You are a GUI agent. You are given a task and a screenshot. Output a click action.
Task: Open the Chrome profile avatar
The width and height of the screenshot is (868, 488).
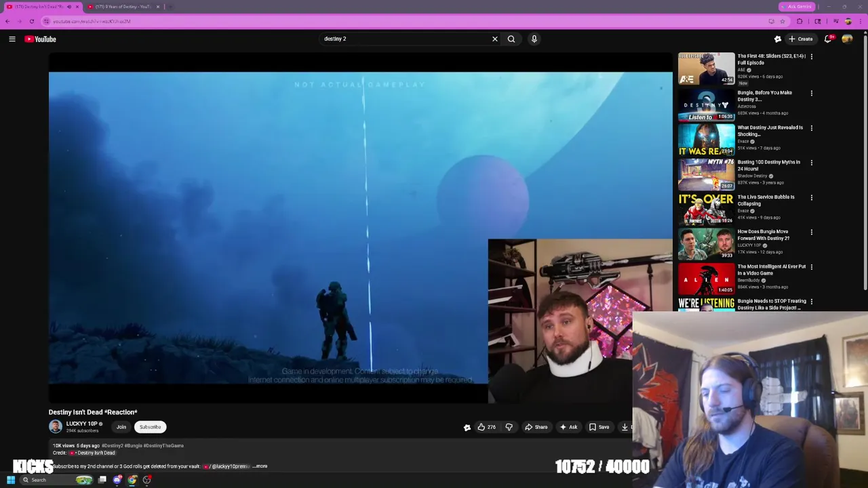click(848, 21)
